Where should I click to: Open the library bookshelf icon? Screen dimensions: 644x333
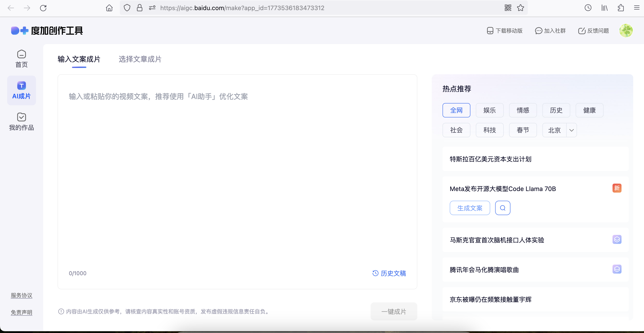tap(604, 8)
